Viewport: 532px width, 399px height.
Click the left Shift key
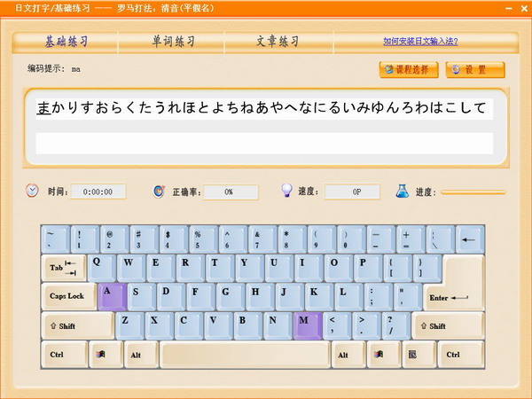pos(78,326)
